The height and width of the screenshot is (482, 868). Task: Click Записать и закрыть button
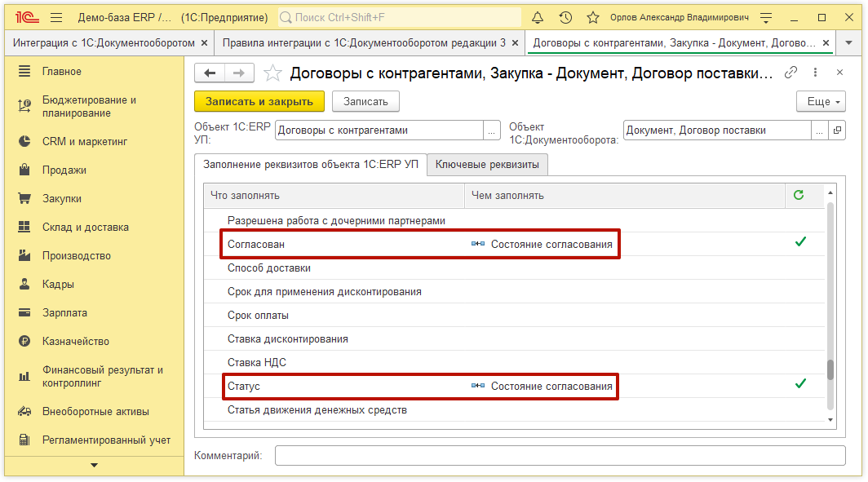pyautogui.click(x=259, y=102)
